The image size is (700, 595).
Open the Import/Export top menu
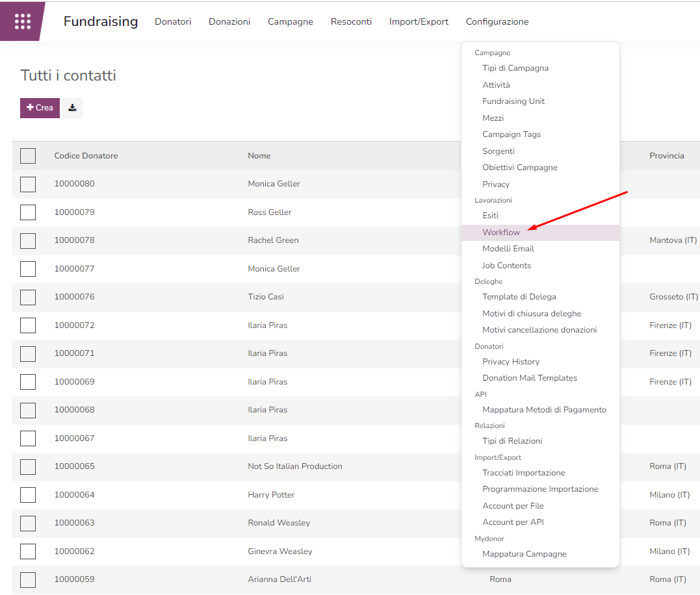pos(419,21)
